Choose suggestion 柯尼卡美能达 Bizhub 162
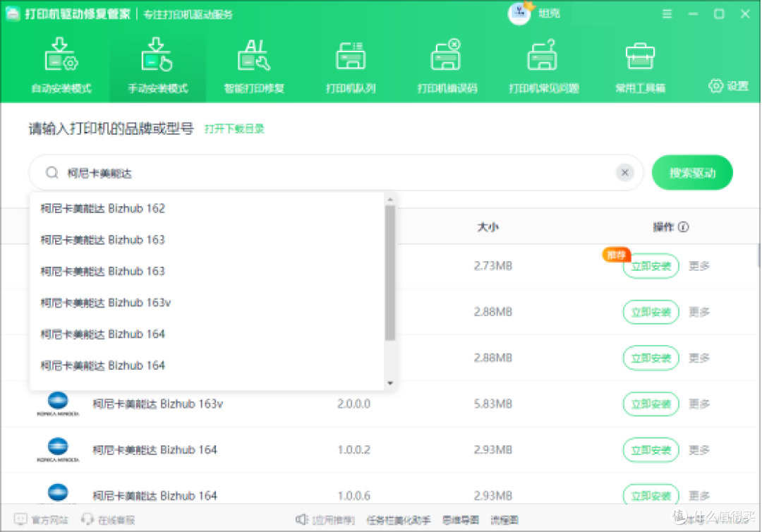 (x=207, y=208)
